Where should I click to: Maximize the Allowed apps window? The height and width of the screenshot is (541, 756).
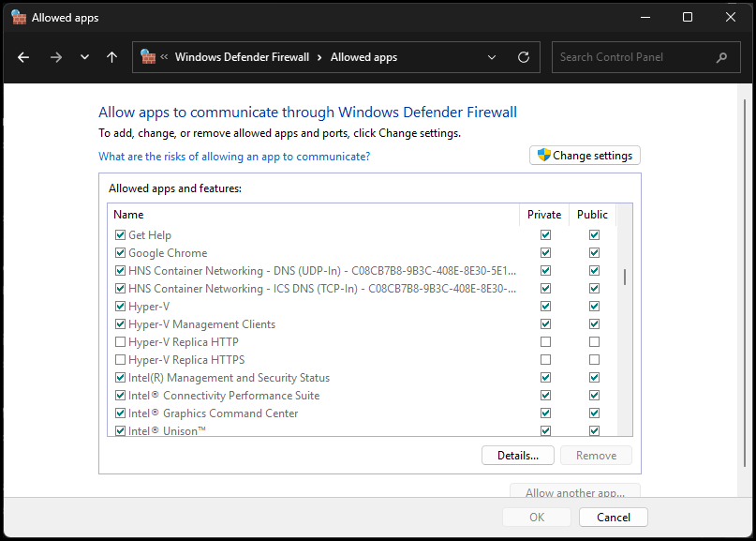pyautogui.click(x=688, y=17)
